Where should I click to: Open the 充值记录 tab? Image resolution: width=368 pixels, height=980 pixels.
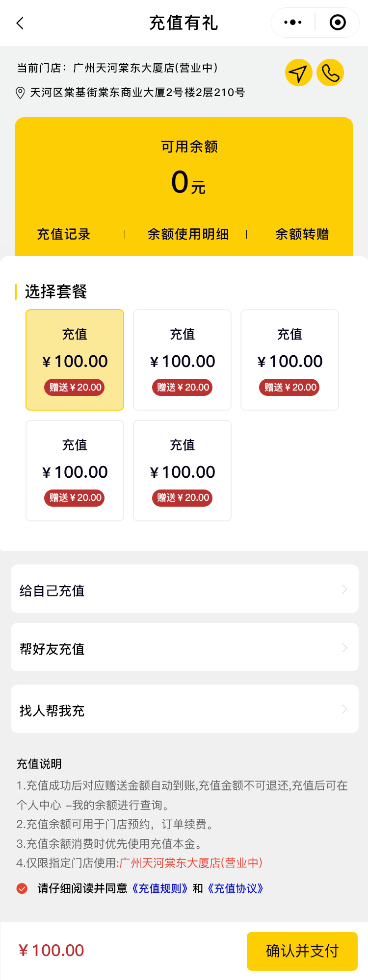pyautogui.click(x=64, y=234)
